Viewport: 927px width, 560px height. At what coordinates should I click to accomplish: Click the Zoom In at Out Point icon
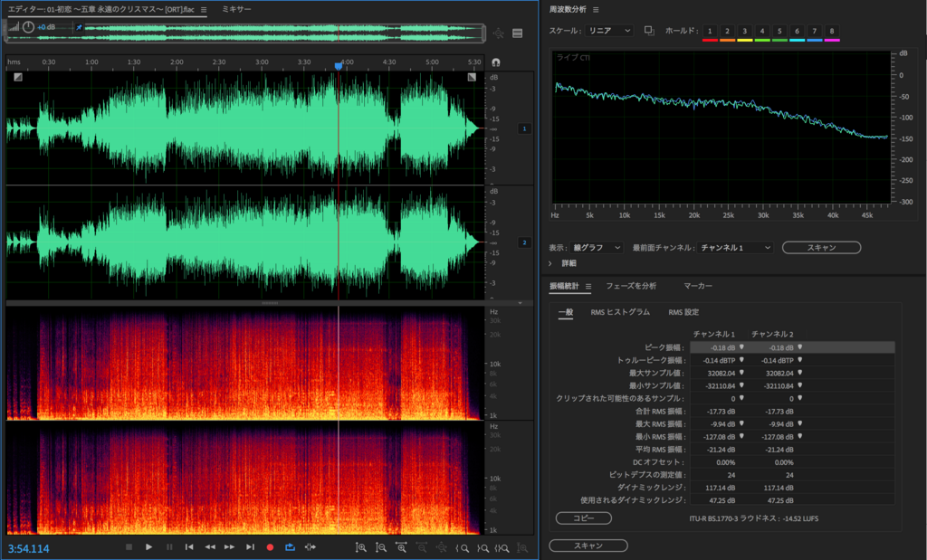click(x=483, y=548)
